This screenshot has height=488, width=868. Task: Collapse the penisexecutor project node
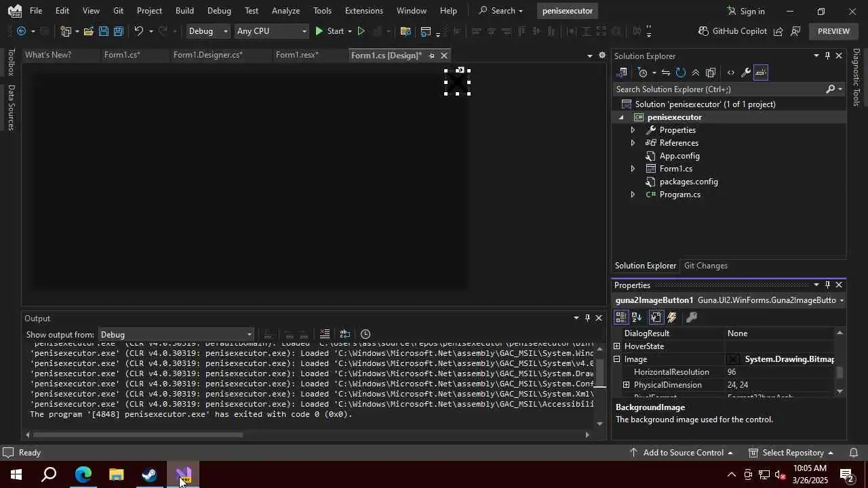pyautogui.click(x=621, y=117)
